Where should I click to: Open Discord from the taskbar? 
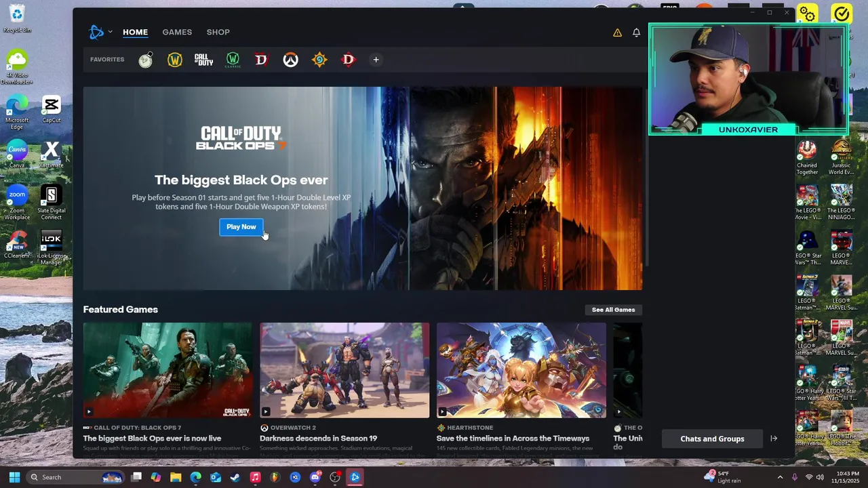pos(315,477)
